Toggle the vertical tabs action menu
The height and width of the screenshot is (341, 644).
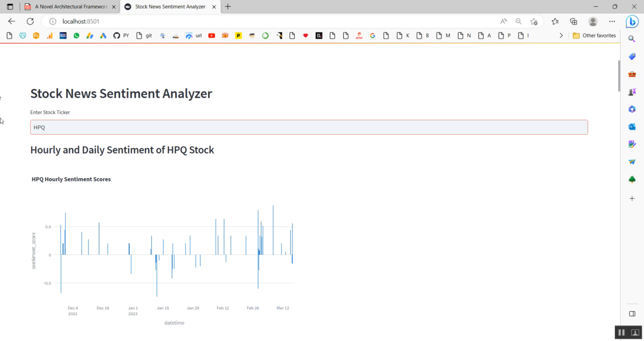pos(10,7)
